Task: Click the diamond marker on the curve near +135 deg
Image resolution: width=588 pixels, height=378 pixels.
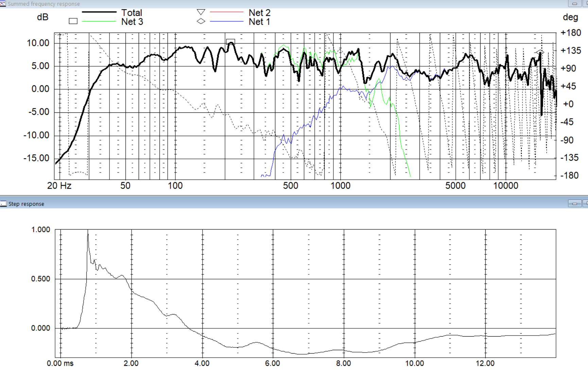Action: tap(539, 52)
